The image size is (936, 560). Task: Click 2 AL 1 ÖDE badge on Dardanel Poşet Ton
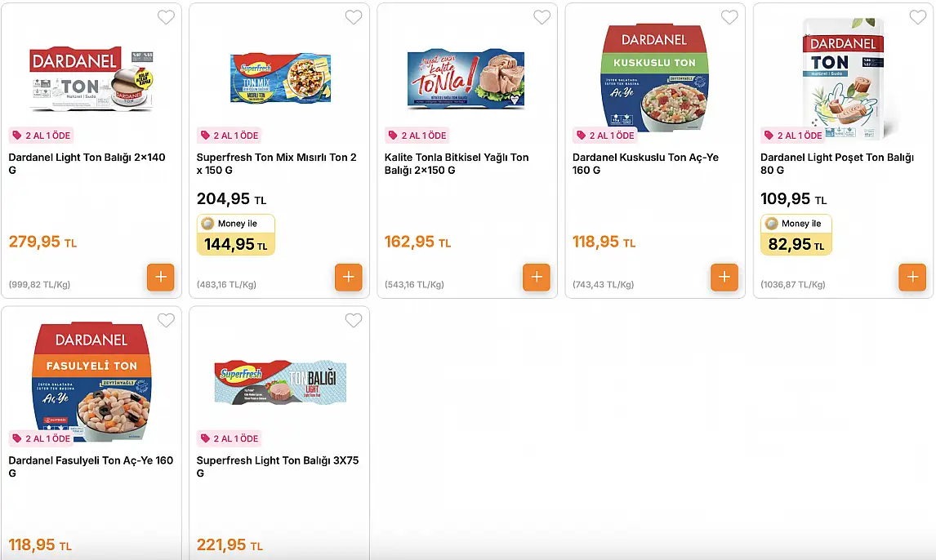[x=793, y=136]
